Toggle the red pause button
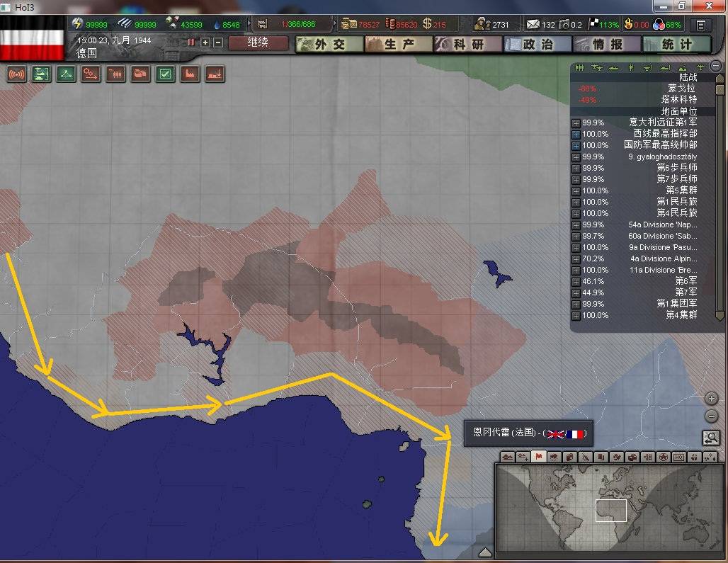728x563 pixels. (x=190, y=42)
